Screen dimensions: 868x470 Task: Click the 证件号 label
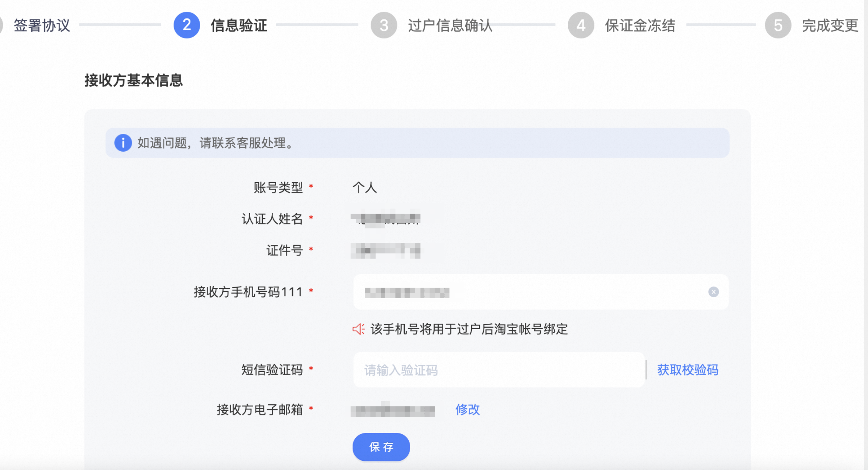point(285,250)
